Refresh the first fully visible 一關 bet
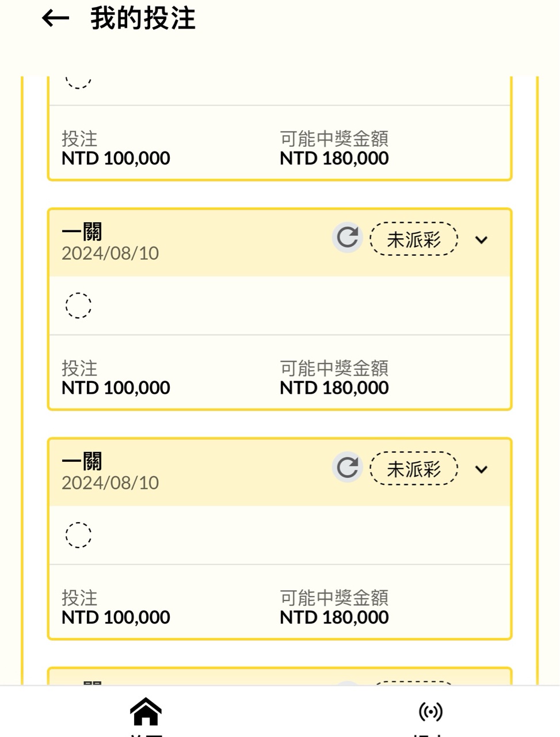This screenshot has height=737, width=560. [347, 237]
